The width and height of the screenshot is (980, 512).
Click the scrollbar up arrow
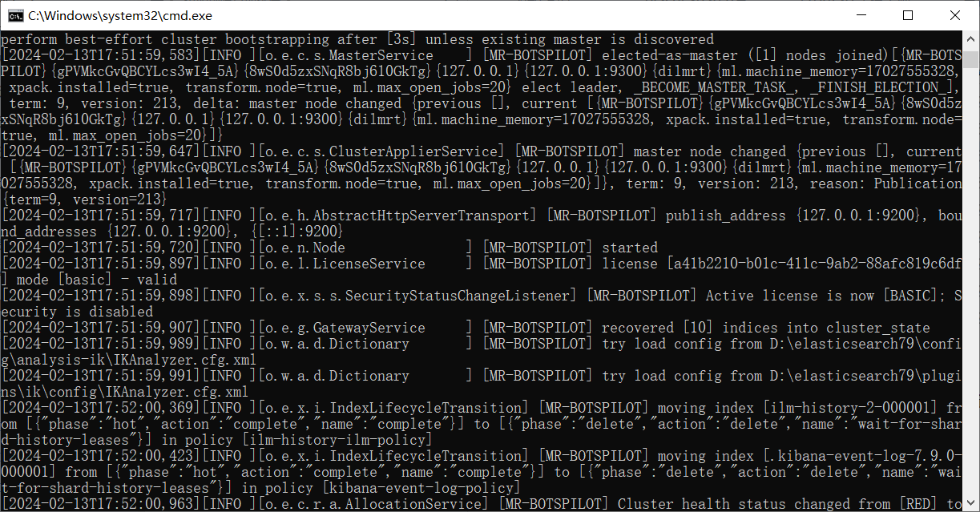971,38
